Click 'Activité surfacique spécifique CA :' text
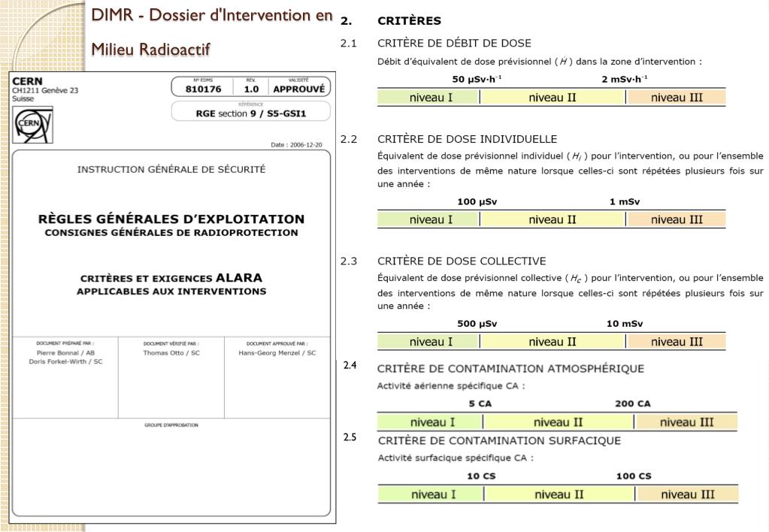 coord(456,458)
